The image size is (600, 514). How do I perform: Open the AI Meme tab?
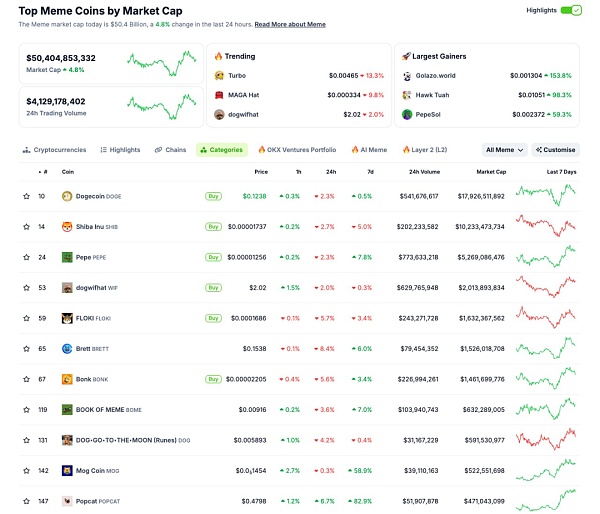pos(368,150)
